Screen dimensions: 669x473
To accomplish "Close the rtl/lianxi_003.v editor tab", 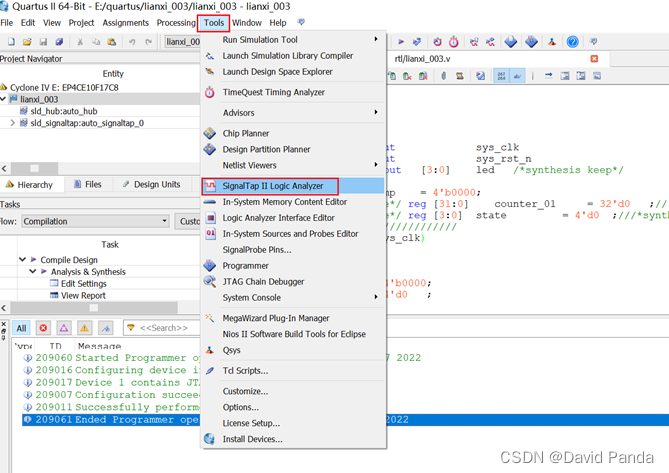I will click(594, 59).
